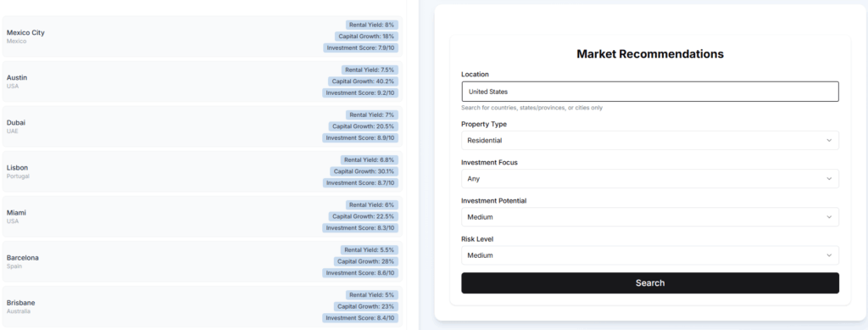Click the Spain country label under Barcelona

coord(14,266)
